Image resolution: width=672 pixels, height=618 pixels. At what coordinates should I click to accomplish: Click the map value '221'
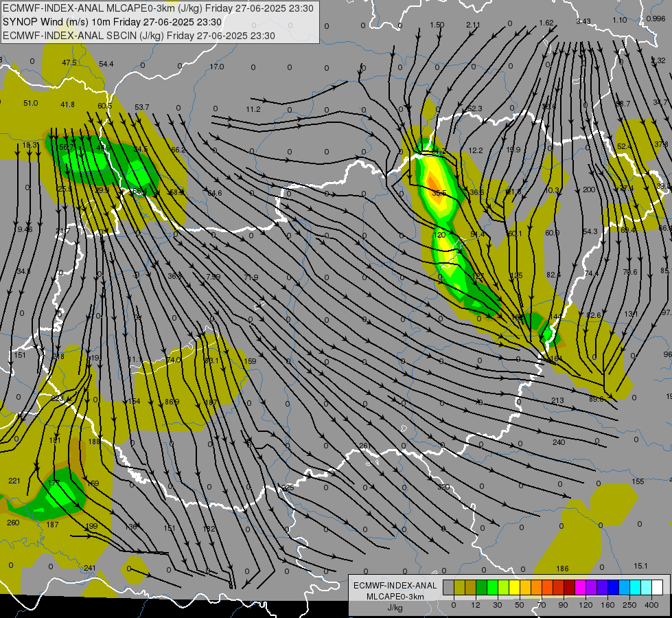point(14,481)
